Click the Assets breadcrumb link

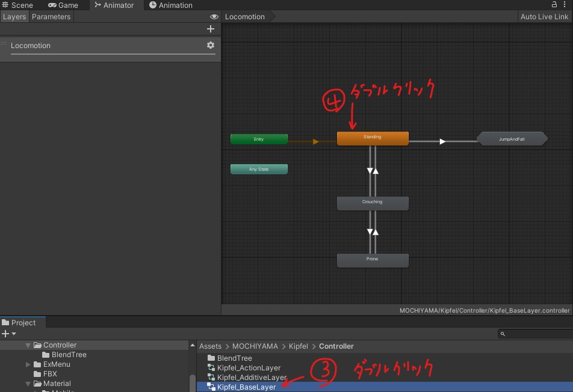(211, 346)
